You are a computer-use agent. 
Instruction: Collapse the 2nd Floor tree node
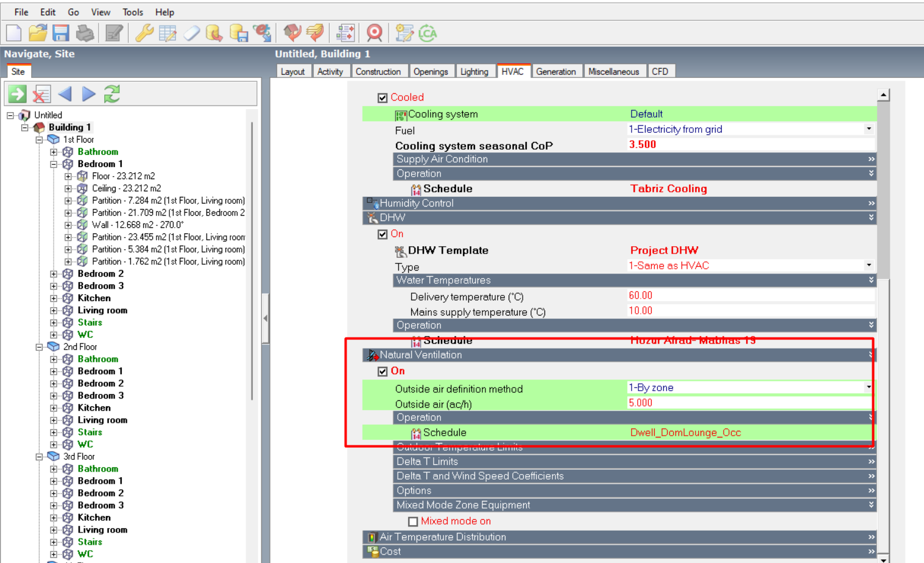[x=39, y=347]
